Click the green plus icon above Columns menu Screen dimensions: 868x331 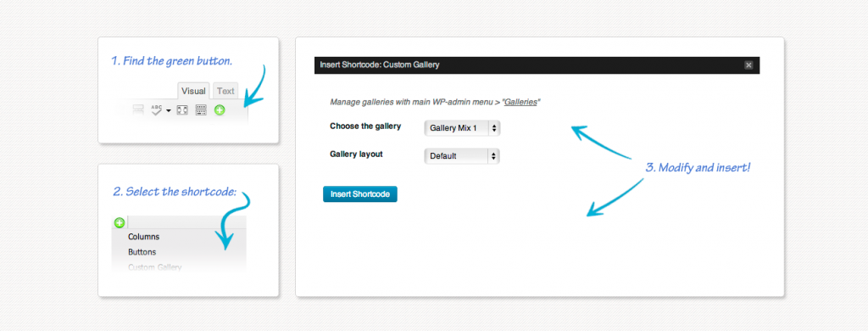pyautogui.click(x=120, y=223)
